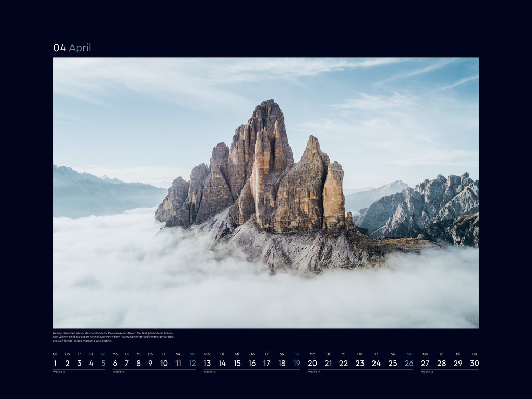Image resolution: width=532 pixels, height=399 pixels.
Task: Choose the highlighted Sunday 12 date
Action: 192,363
